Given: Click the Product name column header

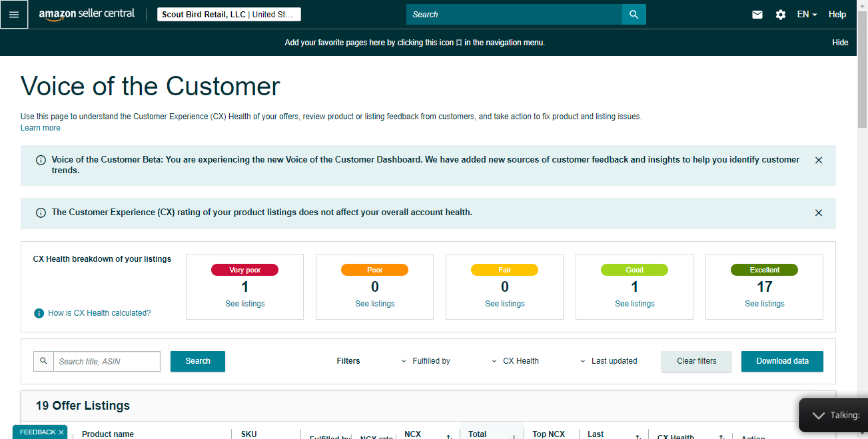Looking at the screenshot, I should [x=108, y=434].
